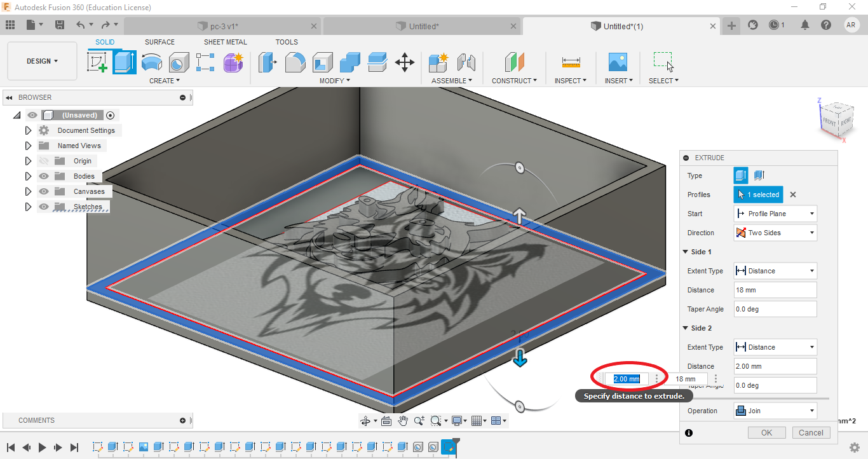Open the Rectangular Pattern tool

pyautogui.click(x=205, y=62)
